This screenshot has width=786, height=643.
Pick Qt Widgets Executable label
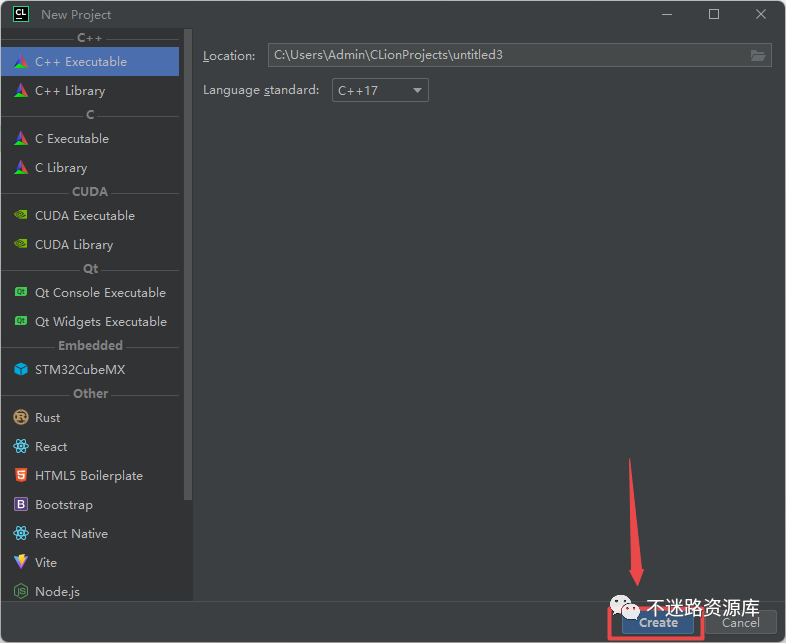[x=101, y=322]
